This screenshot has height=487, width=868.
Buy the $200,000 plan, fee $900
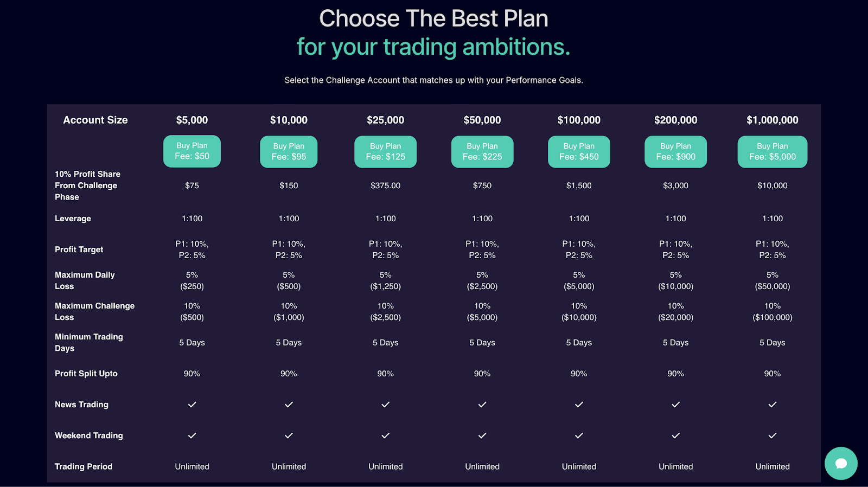(676, 152)
